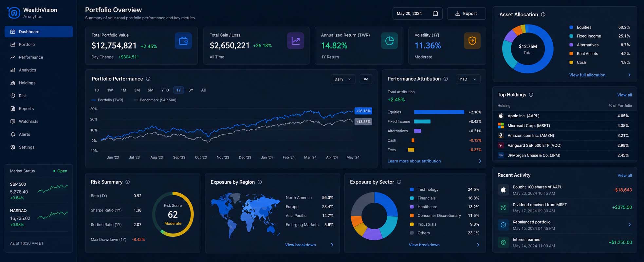Click the chart icon on Total Gain / Loss
The image size is (644, 262).
tap(295, 41)
